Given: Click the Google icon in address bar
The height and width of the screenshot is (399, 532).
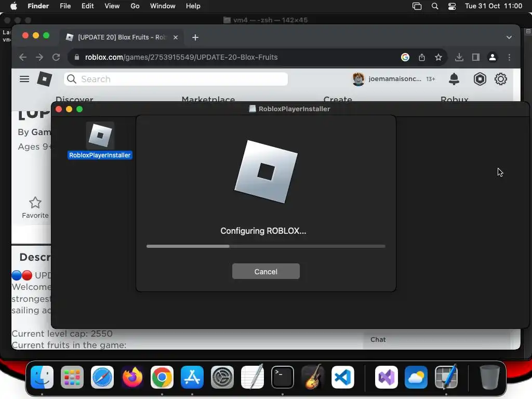Looking at the screenshot, I should tap(405, 57).
